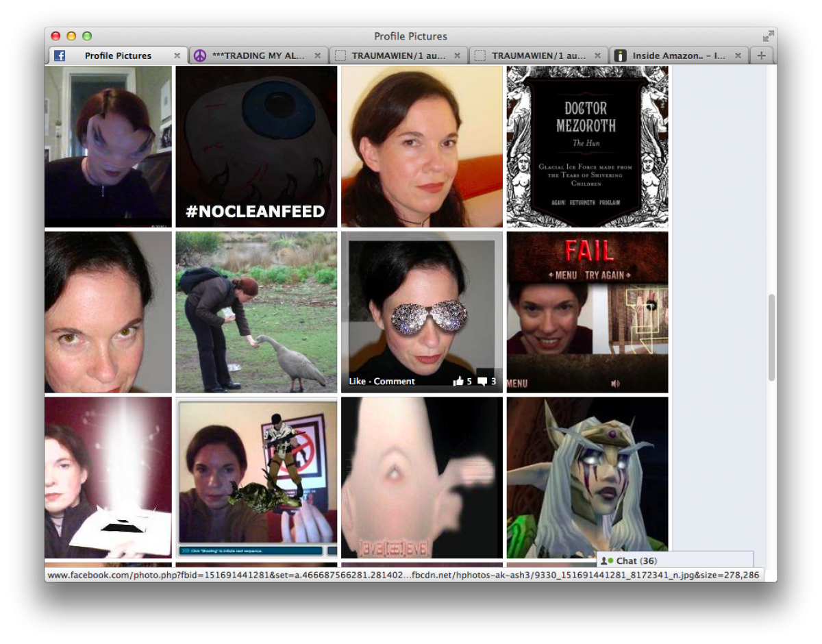Click the like thumbs-up icon on sunglasses photo
Screen dimensions: 822x644
pos(458,382)
